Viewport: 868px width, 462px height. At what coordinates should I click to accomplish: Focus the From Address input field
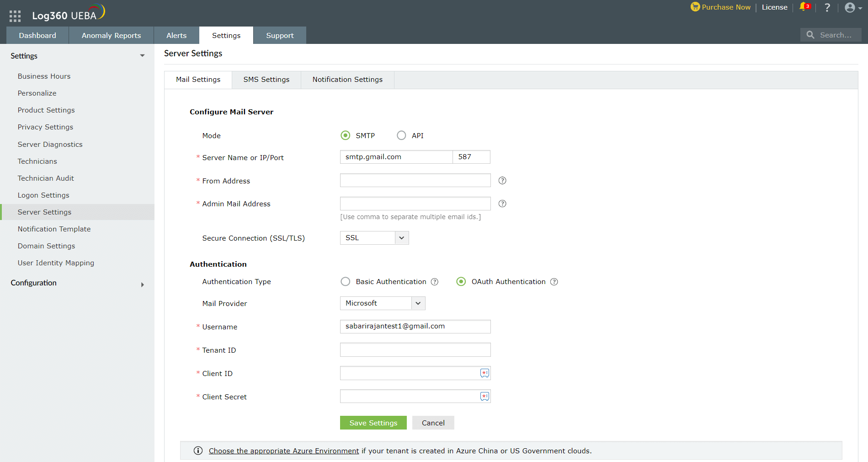(x=415, y=180)
